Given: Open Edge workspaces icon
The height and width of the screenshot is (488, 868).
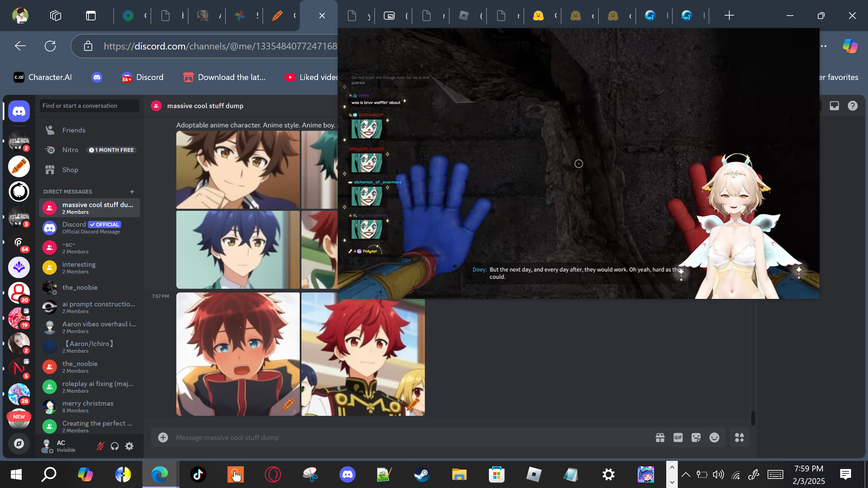Looking at the screenshot, I should 56,16.
